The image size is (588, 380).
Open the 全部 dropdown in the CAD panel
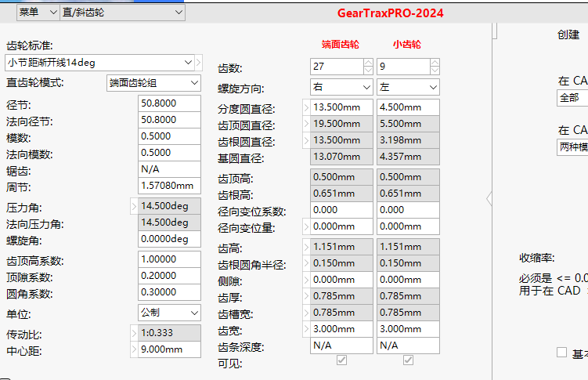(572, 98)
